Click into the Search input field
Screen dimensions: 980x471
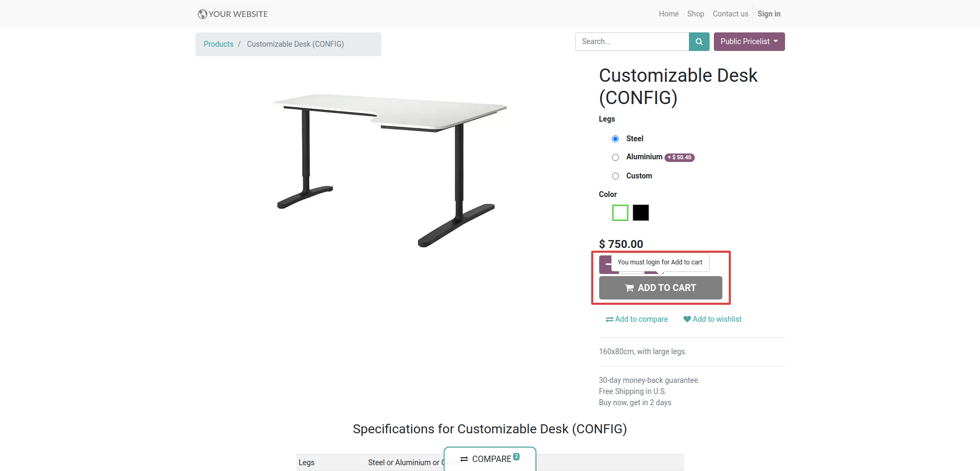click(x=632, y=41)
